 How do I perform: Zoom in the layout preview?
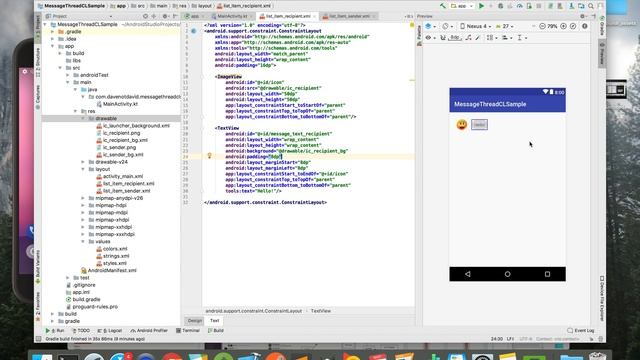pyautogui.click(x=563, y=26)
